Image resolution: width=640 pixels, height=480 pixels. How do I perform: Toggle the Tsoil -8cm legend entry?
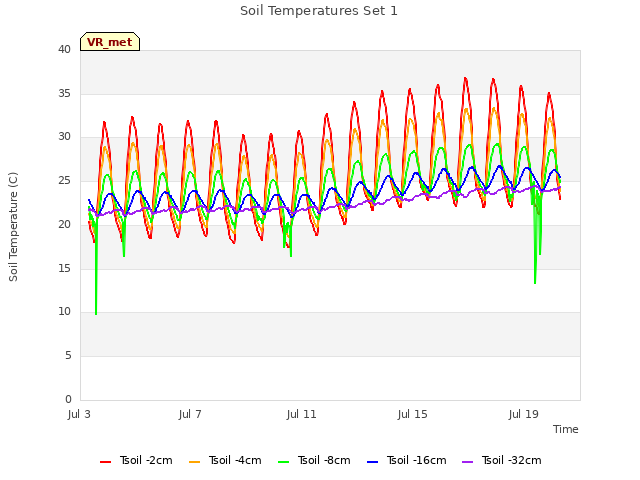[x=314, y=460]
